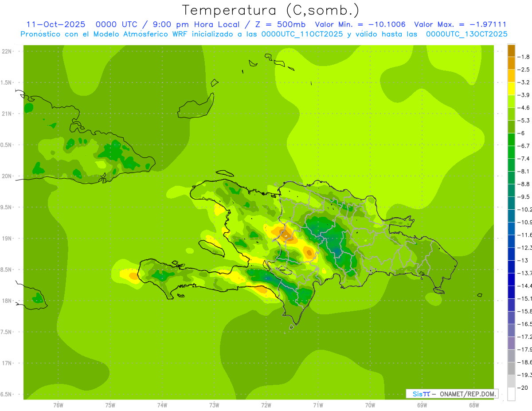This screenshot has width=532, height=411.
Task: Pick the lime swatch between -3.9 and -4.6
Action: coord(511,102)
